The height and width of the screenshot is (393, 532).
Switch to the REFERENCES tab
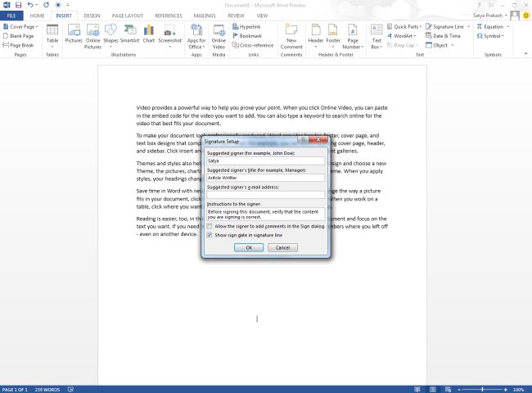coord(169,16)
